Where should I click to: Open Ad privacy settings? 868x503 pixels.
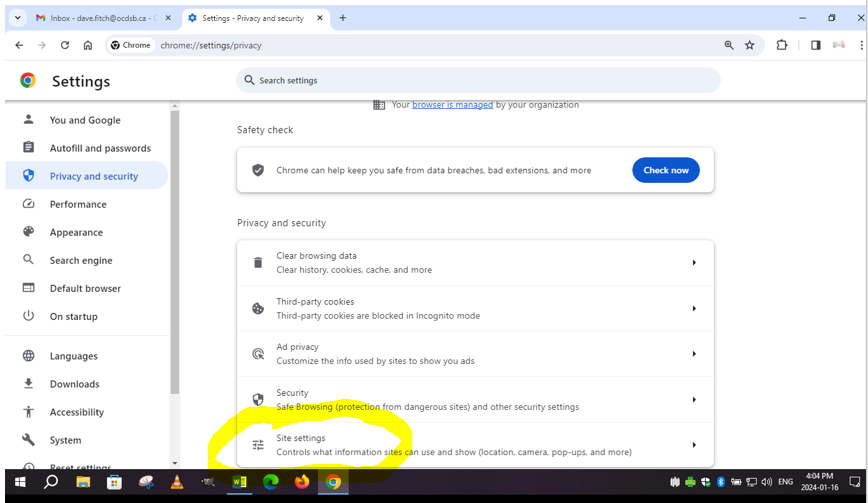click(x=475, y=354)
